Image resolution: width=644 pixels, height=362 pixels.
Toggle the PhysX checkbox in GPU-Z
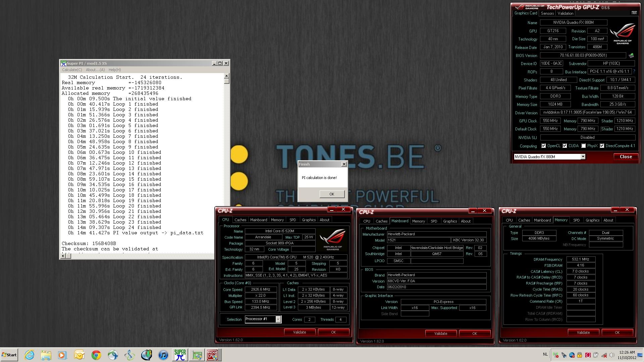tap(584, 146)
